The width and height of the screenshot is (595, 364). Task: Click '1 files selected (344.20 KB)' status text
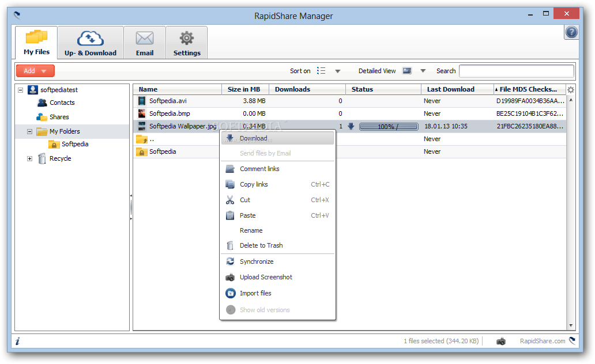coord(441,341)
